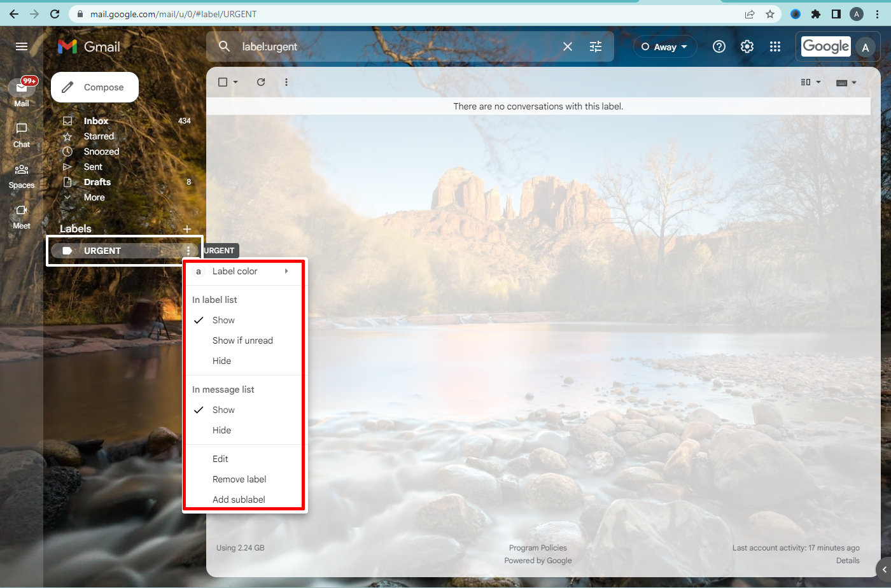Open the Google apps grid

(x=775, y=46)
